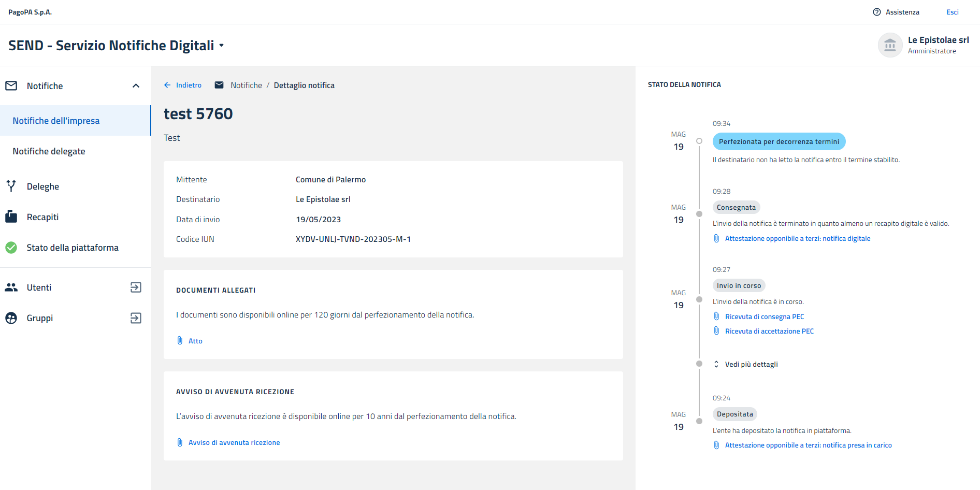Click the Notifiche breadcrumb link
This screenshot has width=980, height=490.
[246, 85]
